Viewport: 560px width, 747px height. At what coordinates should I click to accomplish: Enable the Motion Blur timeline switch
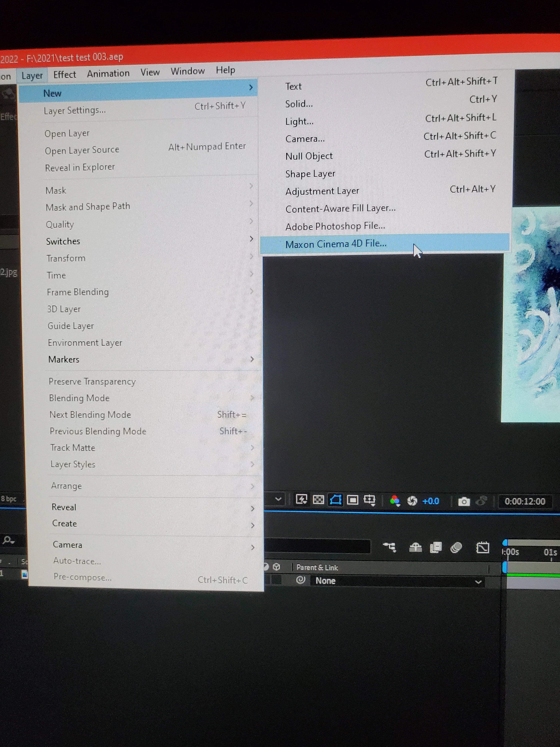pos(456,547)
